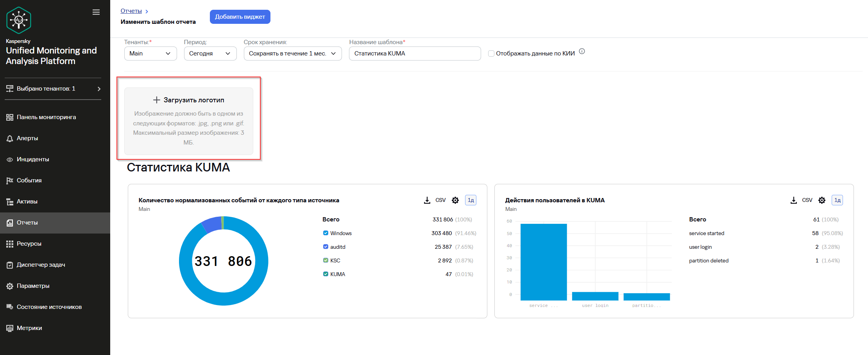Open Панель мониторинга section
This screenshot has height=355, width=868.
(55, 117)
